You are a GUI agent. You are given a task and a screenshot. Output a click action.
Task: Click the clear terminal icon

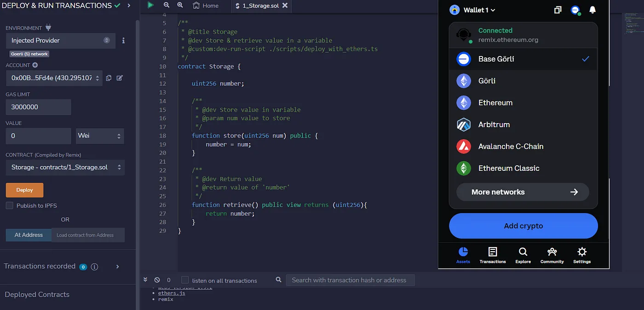coord(157,280)
